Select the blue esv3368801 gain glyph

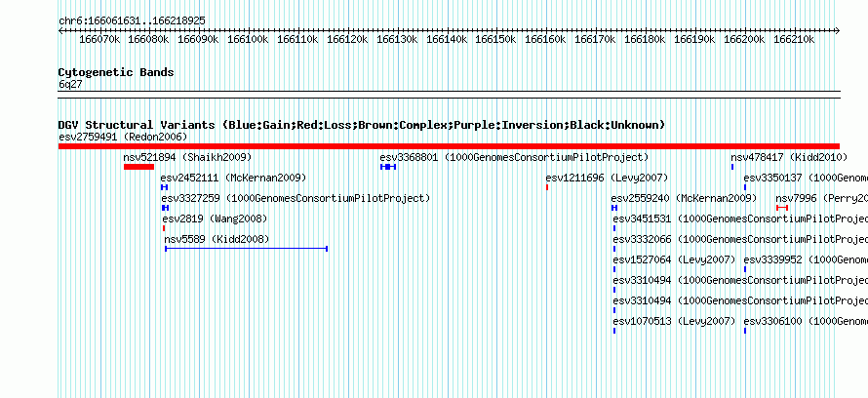click(x=388, y=167)
